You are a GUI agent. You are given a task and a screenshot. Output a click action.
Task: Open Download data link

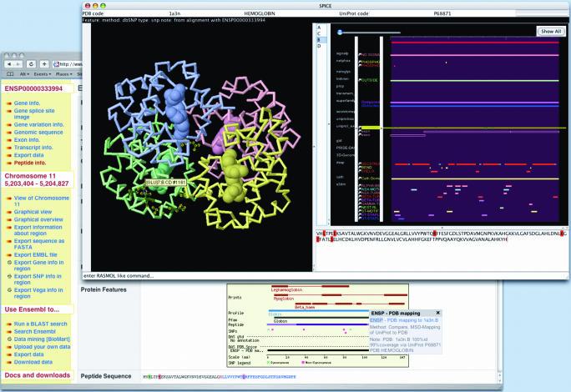coord(33,362)
